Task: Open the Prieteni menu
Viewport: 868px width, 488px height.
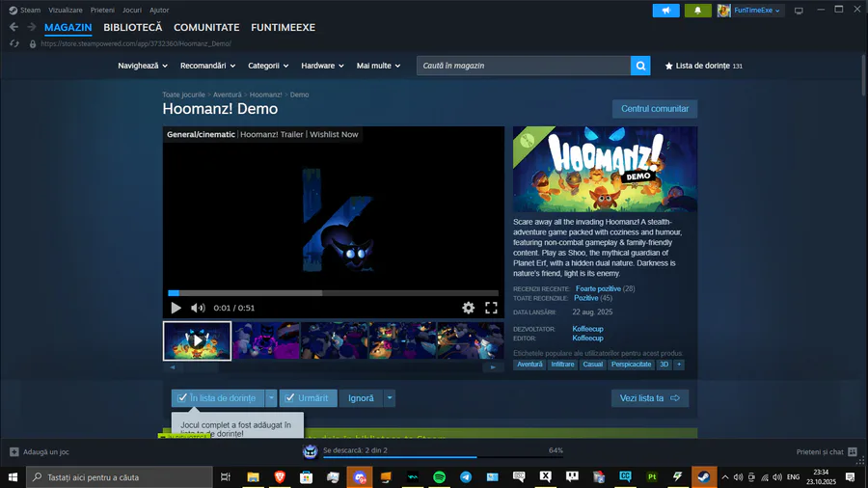Action: tap(102, 10)
